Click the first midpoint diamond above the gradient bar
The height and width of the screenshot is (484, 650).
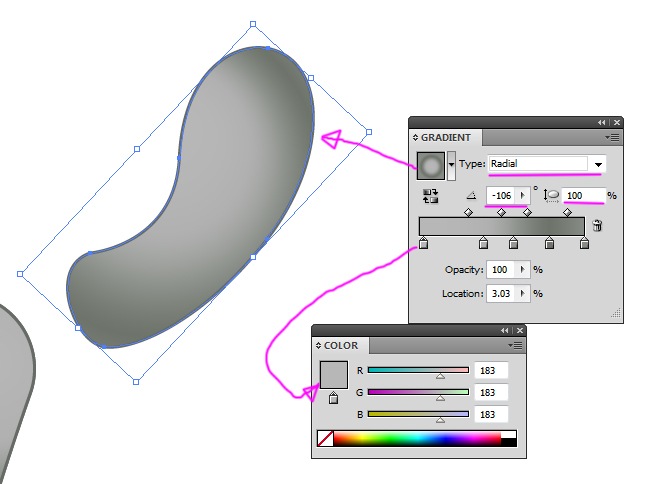point(468,213)
